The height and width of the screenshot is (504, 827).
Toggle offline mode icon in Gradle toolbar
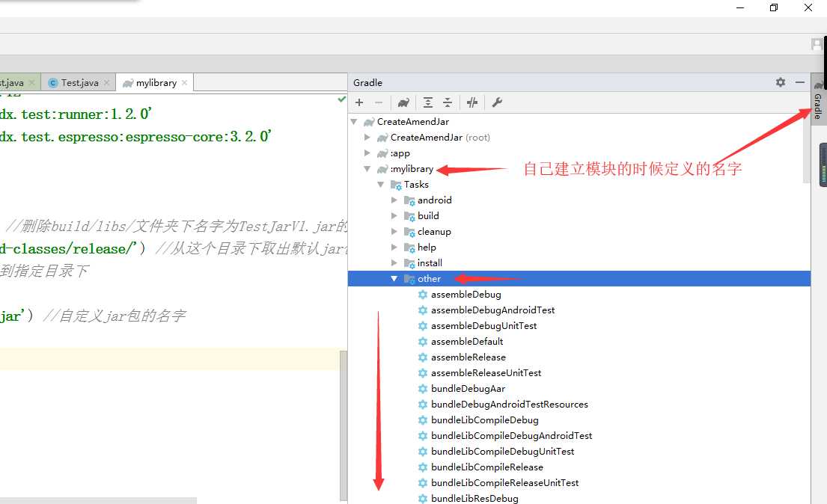click(x=472, y=102)
